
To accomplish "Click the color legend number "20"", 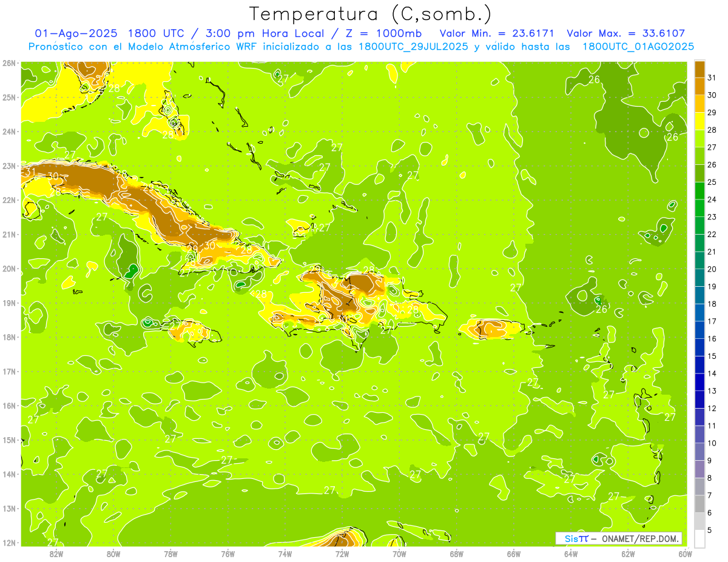I will pyautogui.click(x=712, y=269).
